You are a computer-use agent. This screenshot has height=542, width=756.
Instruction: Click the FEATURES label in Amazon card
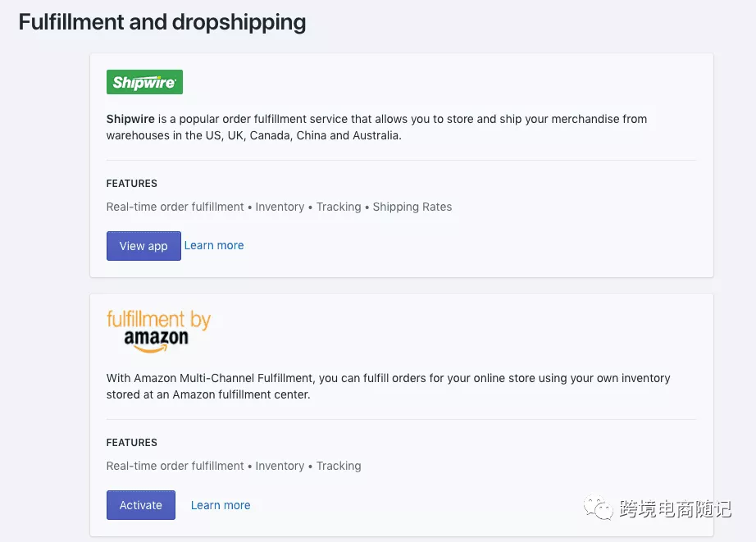[x=132, y=443]
